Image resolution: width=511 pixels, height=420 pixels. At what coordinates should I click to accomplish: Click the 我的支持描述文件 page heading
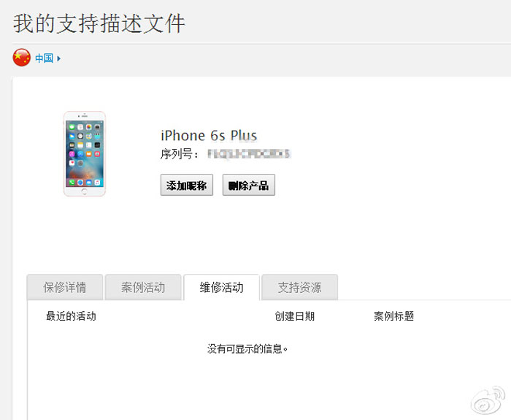[99, 23]
